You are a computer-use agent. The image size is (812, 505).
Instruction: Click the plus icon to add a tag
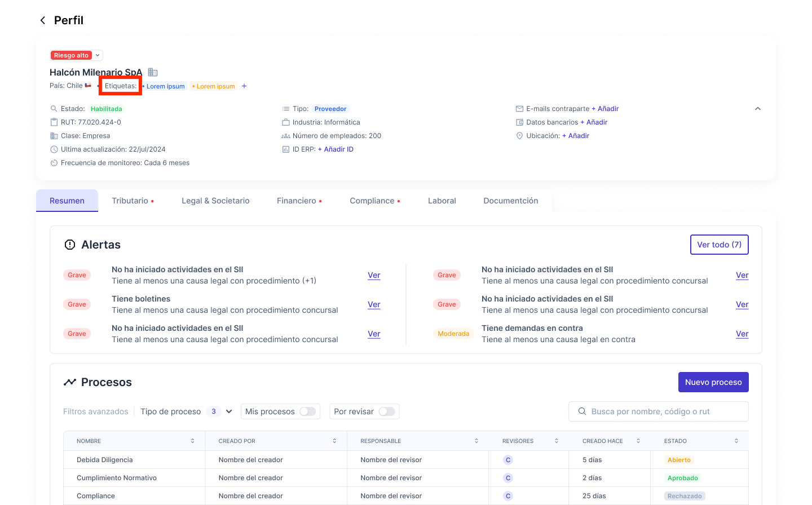tap(244, 86)
